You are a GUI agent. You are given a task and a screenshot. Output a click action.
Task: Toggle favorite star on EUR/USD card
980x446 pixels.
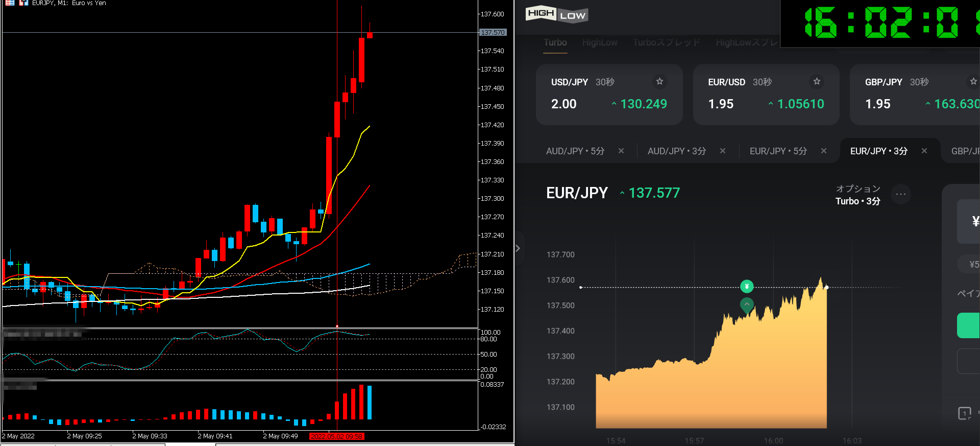[817, 82]
